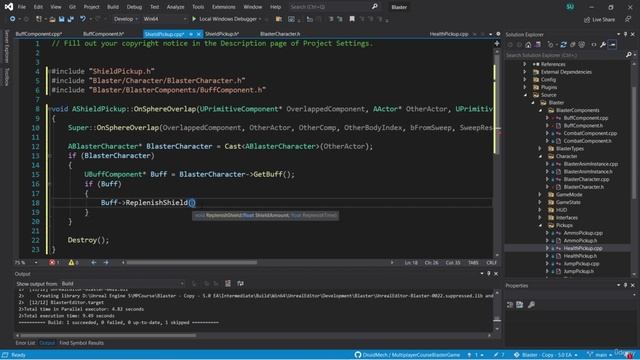The image size is (640, 360).
Task: Toggle word wrap in Output panel
Action: (x=240, y=283)
